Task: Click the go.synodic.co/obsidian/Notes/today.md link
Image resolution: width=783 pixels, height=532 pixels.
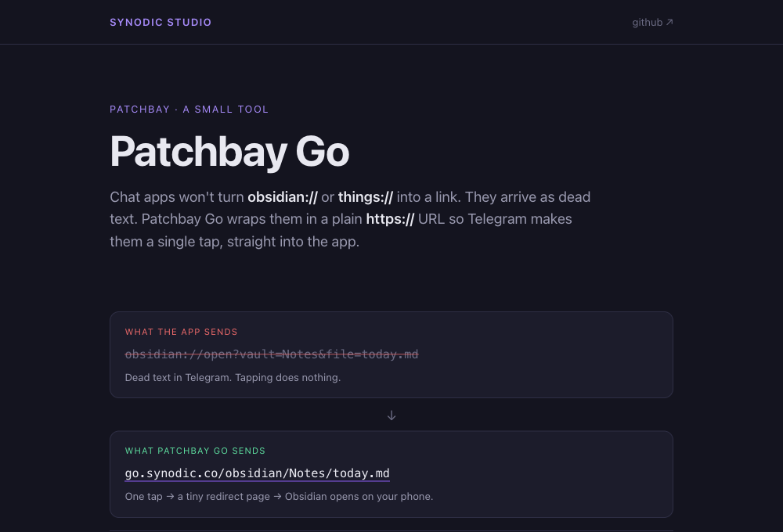Action: pyautogui.click(x=257, y=473)
